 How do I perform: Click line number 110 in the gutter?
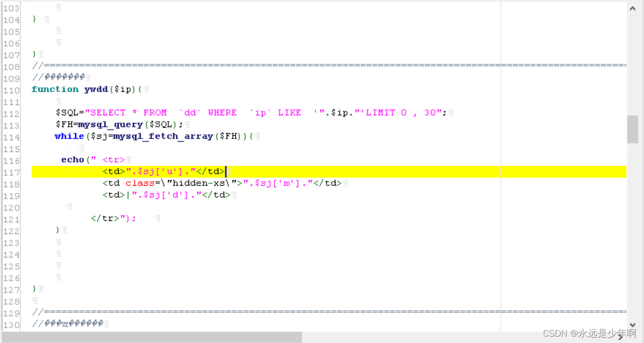click(12, 90)
